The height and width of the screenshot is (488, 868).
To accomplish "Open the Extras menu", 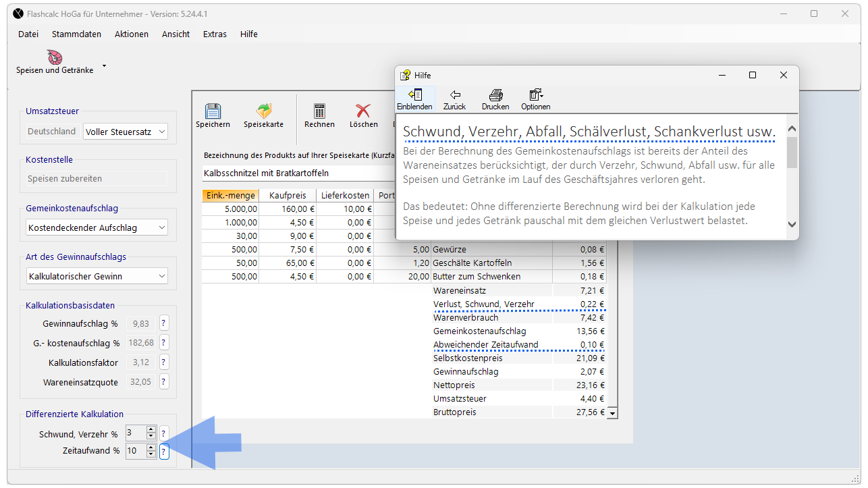I will [x=215, y=34].
